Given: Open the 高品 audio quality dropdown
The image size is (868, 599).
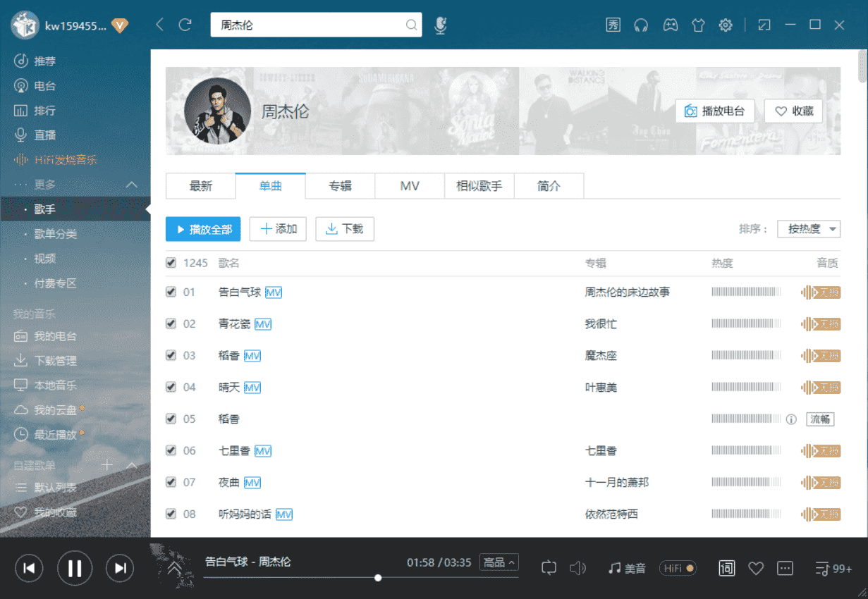Looking at the screenshot, I should [x=499, y=562].
